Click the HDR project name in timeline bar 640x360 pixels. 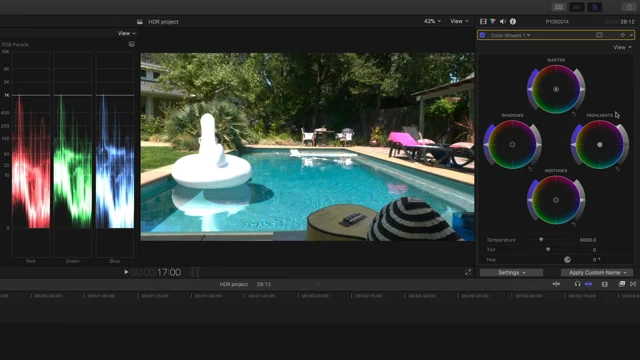[233, 284]
